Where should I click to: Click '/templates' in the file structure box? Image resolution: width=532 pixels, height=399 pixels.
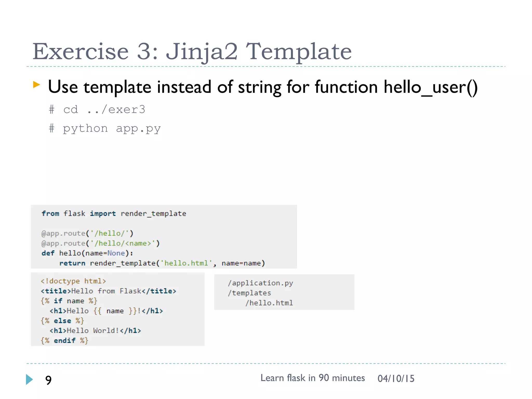(249, 293)
